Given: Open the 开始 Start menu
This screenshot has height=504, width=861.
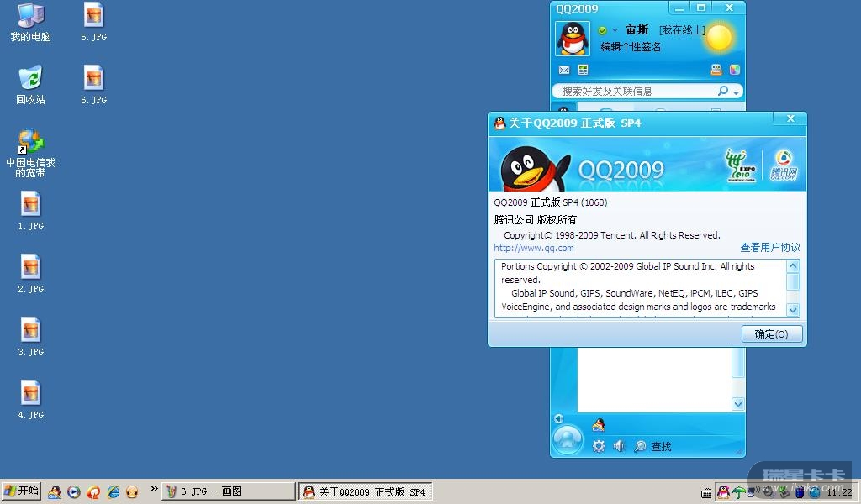Looking at the screenshot, I should pyautogui.click(x=21, y=491).
